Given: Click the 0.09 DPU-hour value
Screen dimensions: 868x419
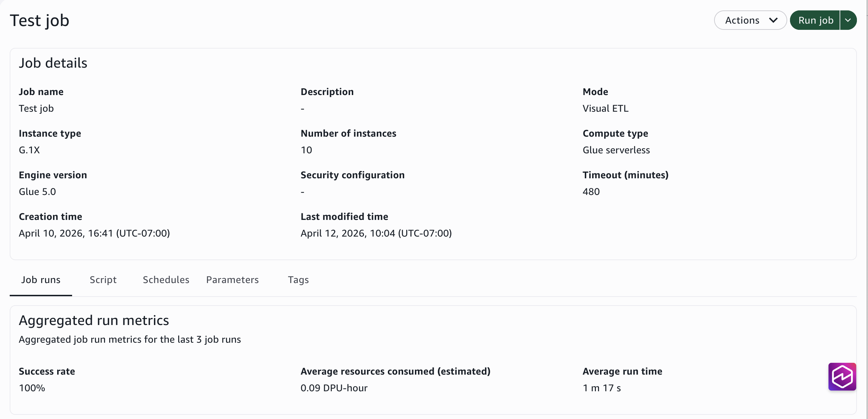Looking at the screenshot, I should pos(334,388).
